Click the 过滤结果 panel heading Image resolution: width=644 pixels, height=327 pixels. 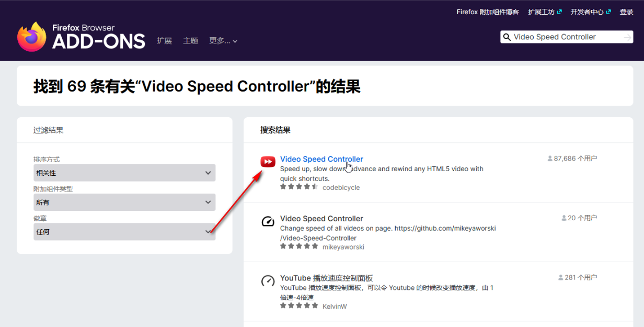pos(49,130)
